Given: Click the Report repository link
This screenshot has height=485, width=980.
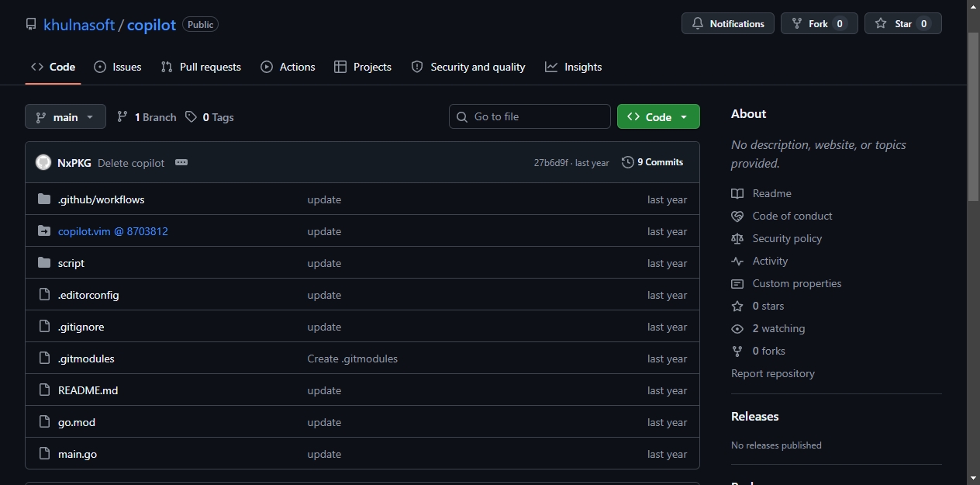Looking at the screenshot, I should click(x=773, y=374).
